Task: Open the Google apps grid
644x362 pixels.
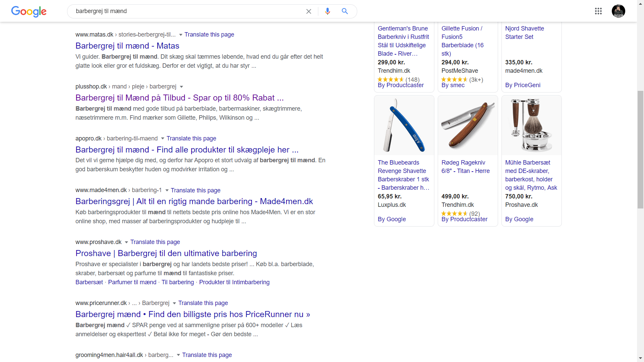Action: pos(598,11)
